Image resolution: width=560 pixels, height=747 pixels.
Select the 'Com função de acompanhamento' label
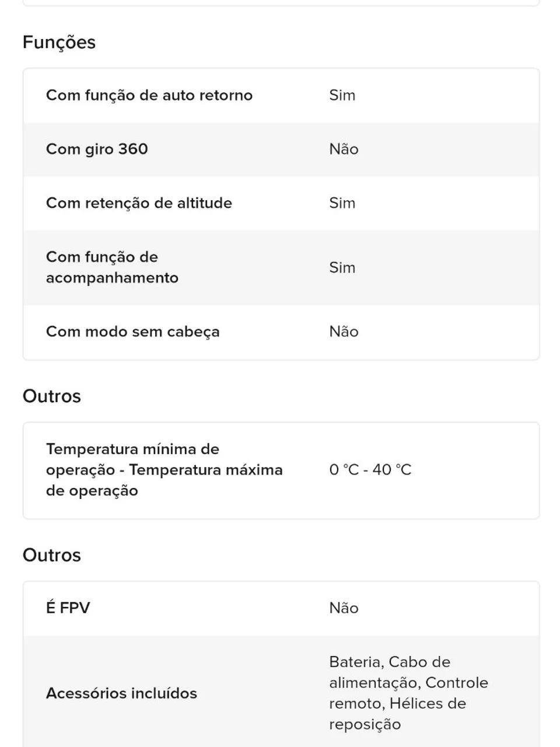click(112, 267)
